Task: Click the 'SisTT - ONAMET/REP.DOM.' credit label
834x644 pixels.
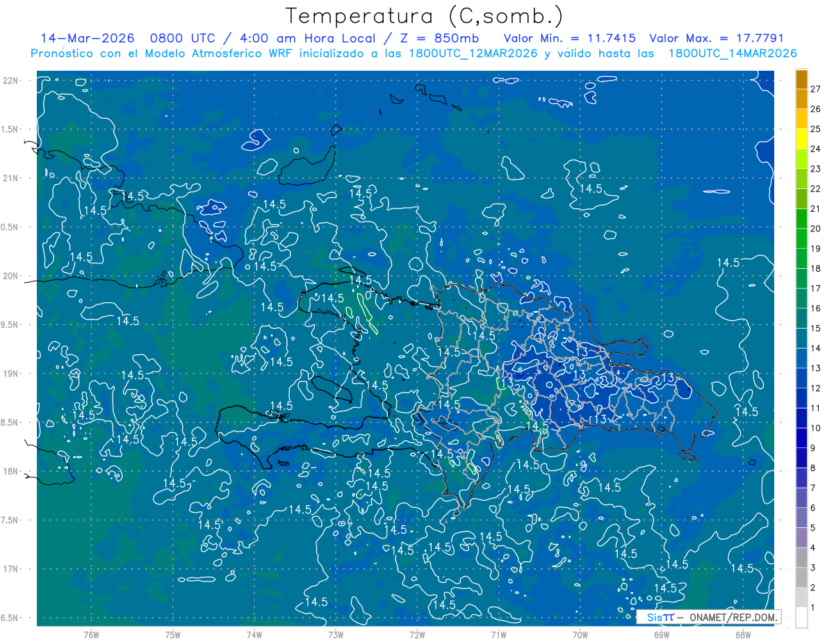Action: pyautogui.click(x=708, y=617)
